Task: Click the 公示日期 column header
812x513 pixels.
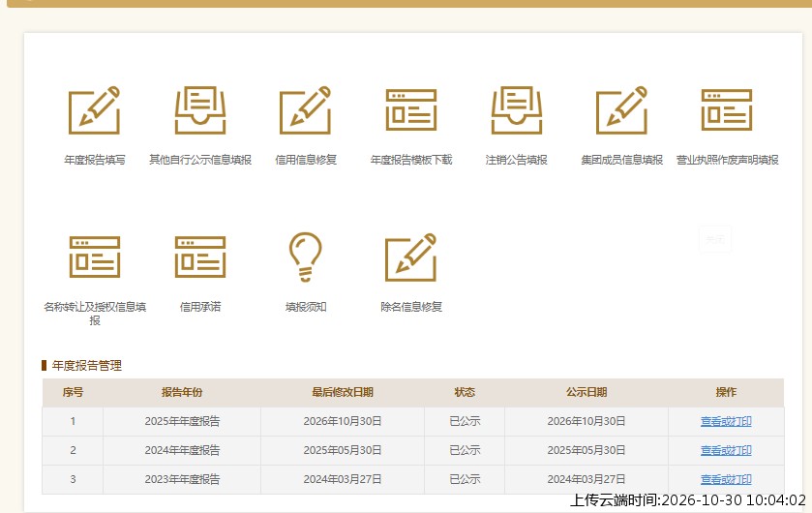Action: click(586, 392)
